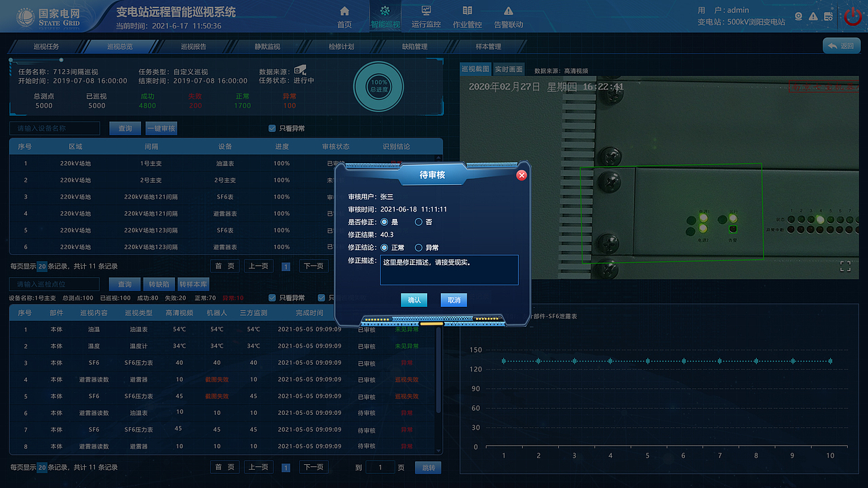The image size is (868, 488).
Task: Select the 实时画面 image tab
Action: (509, 69)
